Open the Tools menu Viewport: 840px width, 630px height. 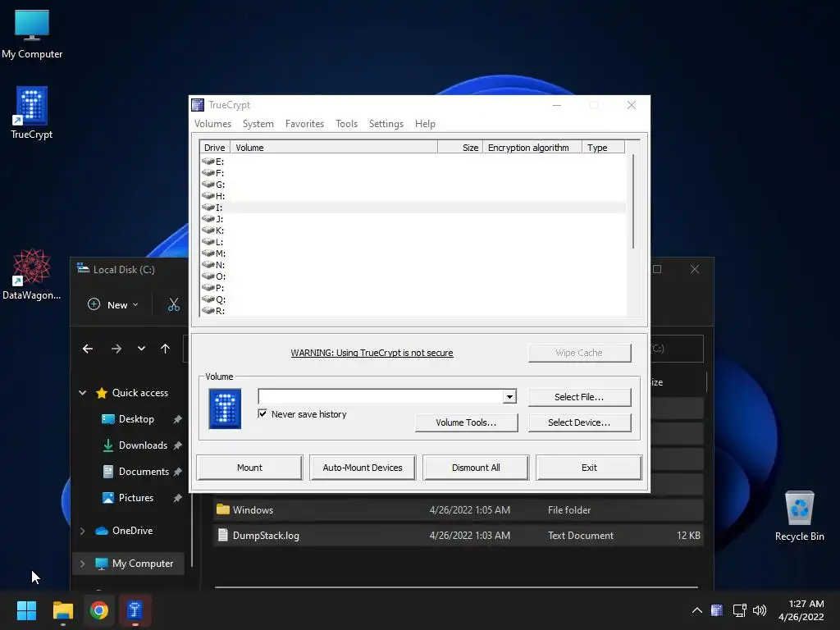point(347,124)
